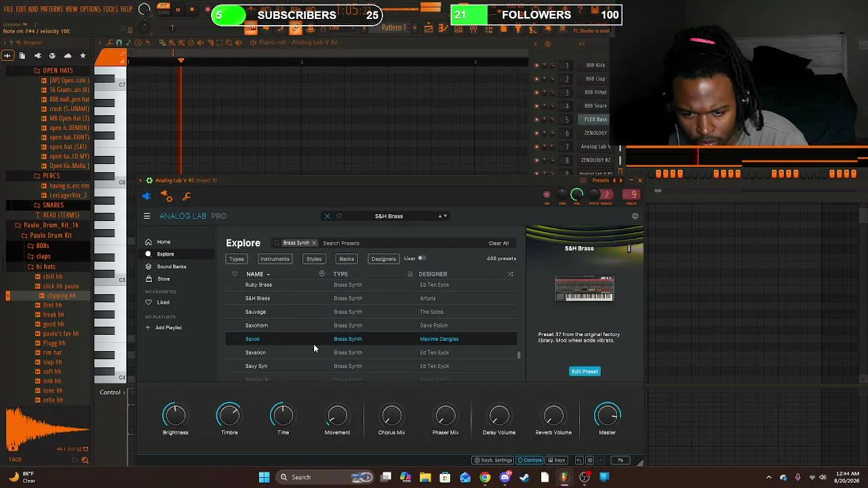Sort presets by liked heart column
Viewport: 868px width, 488px height.
[235, 274]
